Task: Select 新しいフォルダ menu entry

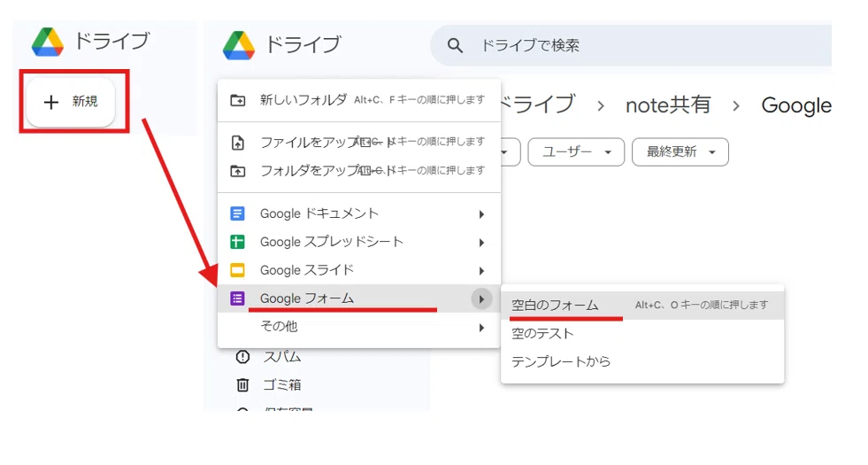Action: (x=359, y=100)
